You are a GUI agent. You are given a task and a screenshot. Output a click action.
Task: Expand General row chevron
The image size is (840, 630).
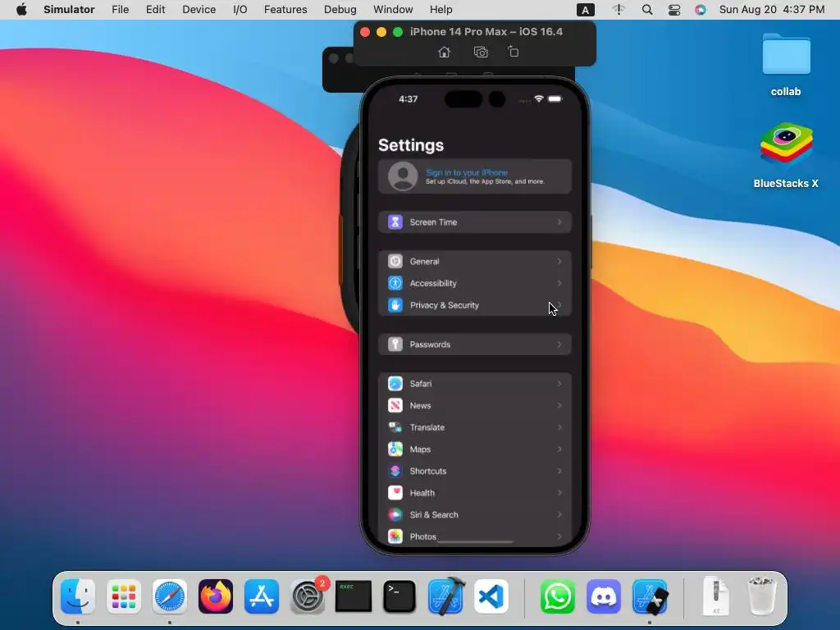pos(559,262)
